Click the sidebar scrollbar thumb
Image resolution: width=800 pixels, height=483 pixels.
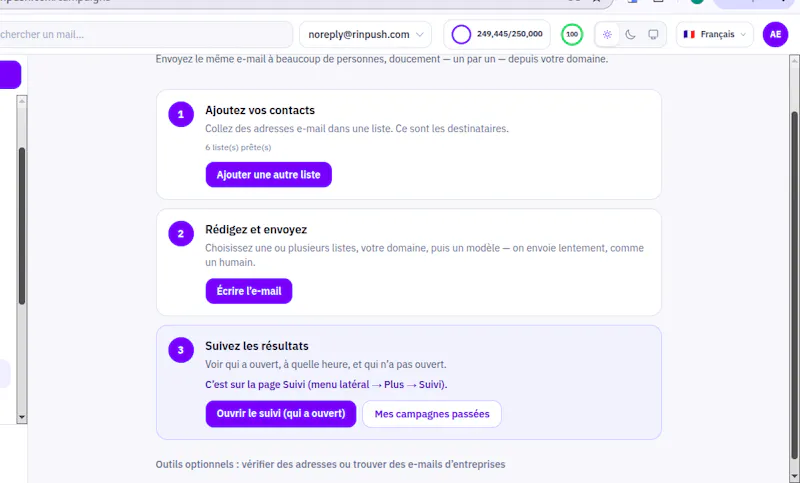(x=21, y=226)
